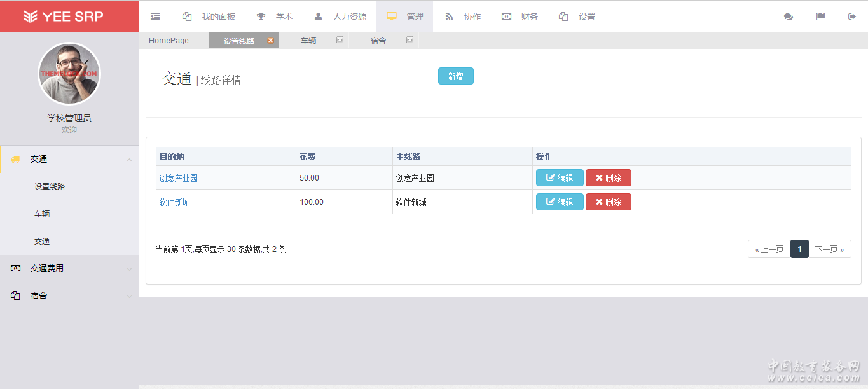Go to 下一页 in pagination

pos(829,249)
